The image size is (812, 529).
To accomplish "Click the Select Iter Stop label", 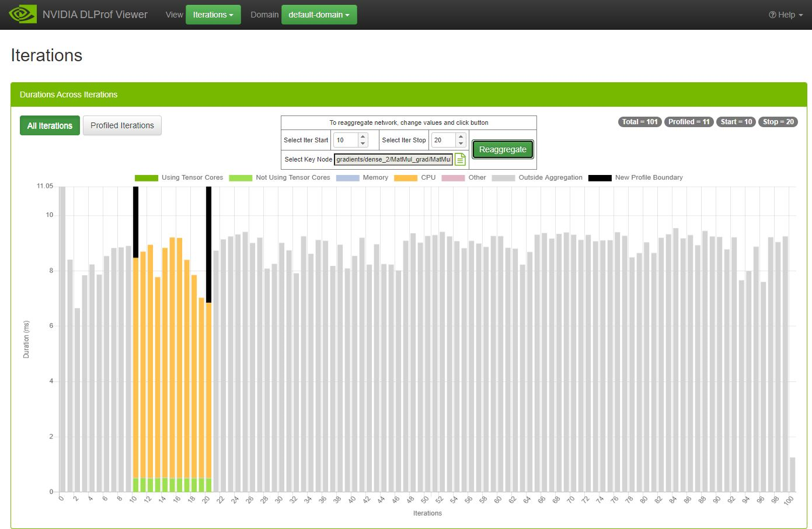I will pos(404,140).
